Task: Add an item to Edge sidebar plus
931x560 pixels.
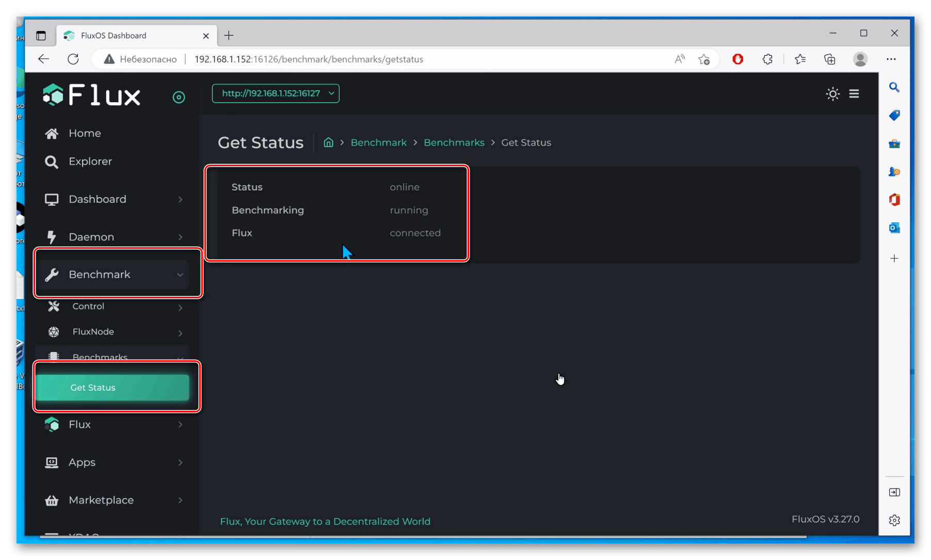Action: point(894,258)
